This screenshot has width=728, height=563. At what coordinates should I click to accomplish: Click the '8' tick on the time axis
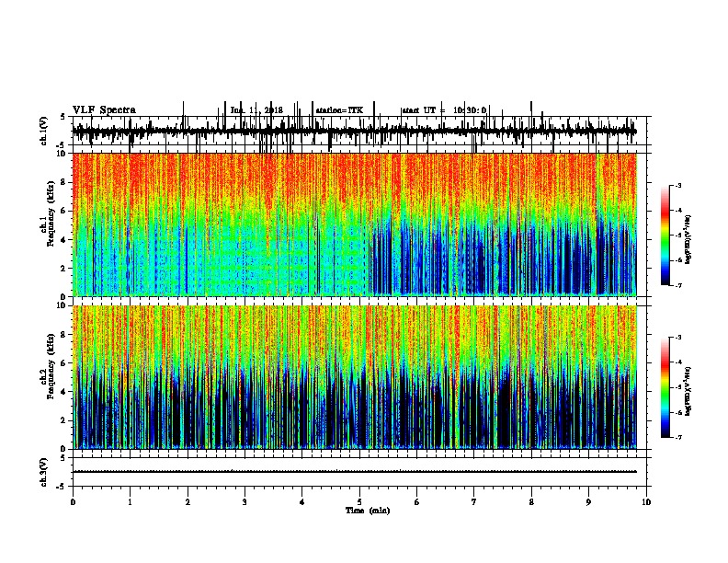tap(531, 502)
